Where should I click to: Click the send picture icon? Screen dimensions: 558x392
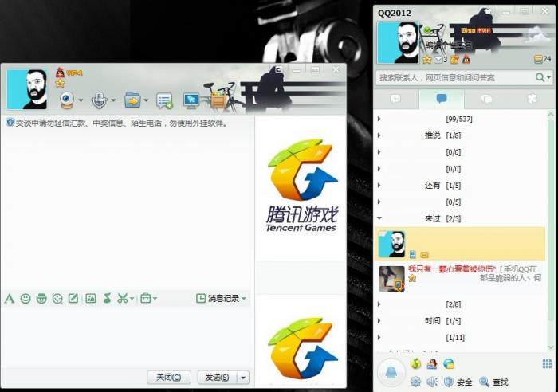point(91,298)
